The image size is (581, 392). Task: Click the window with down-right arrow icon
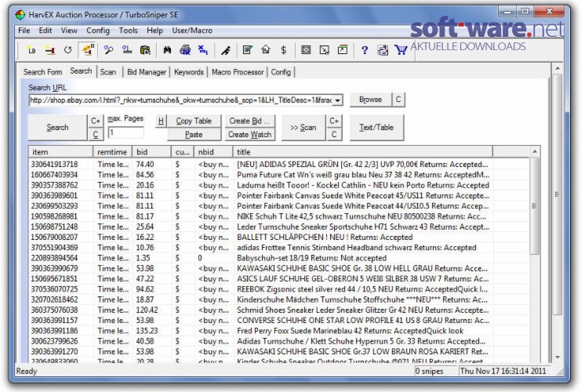coord(325,50)
